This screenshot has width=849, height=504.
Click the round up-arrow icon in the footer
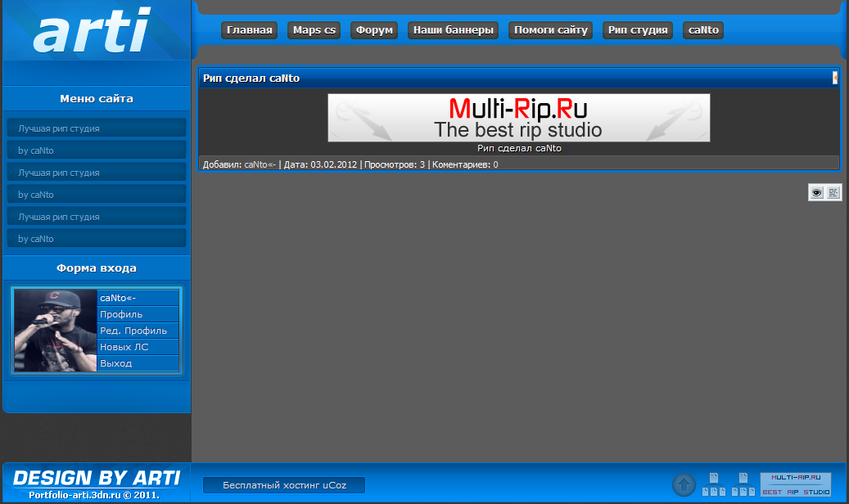[684, 484]
